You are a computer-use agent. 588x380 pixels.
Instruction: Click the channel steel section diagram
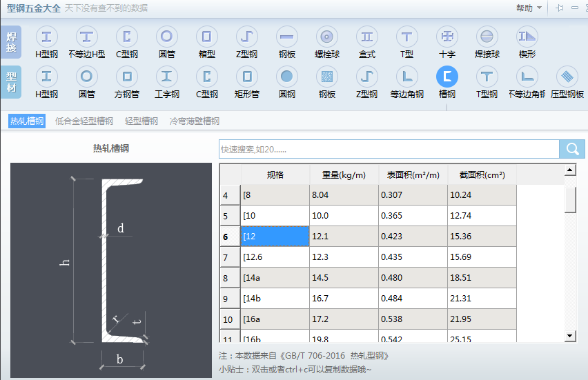point(111,270)
